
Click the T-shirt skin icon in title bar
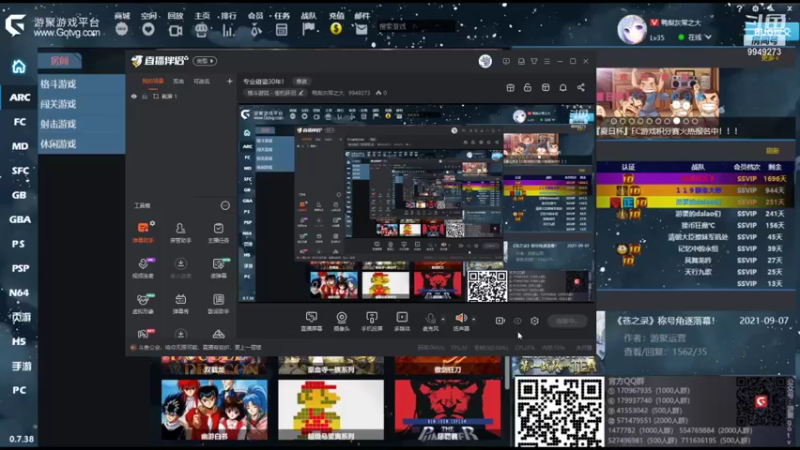click(x=534, y=61)
